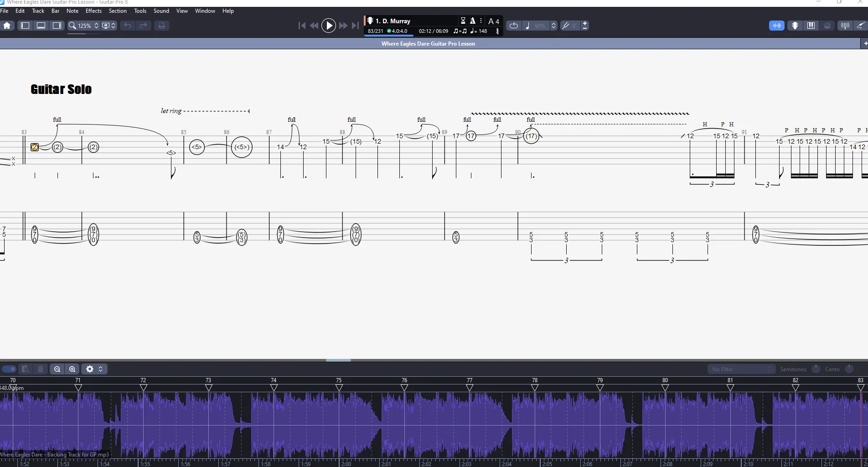Open the Track menu
The height and width of the screenshot is (467, 868).
click(38, 11)
